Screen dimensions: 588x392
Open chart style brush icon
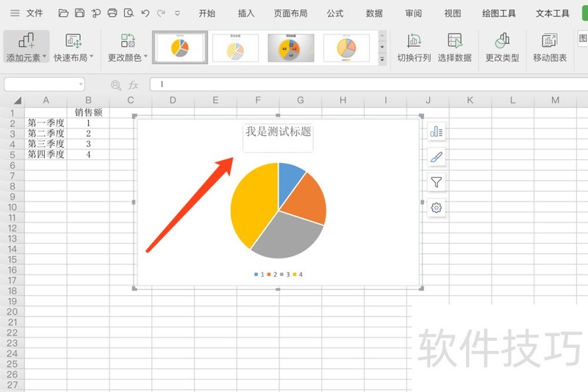(x=437, y=157)
